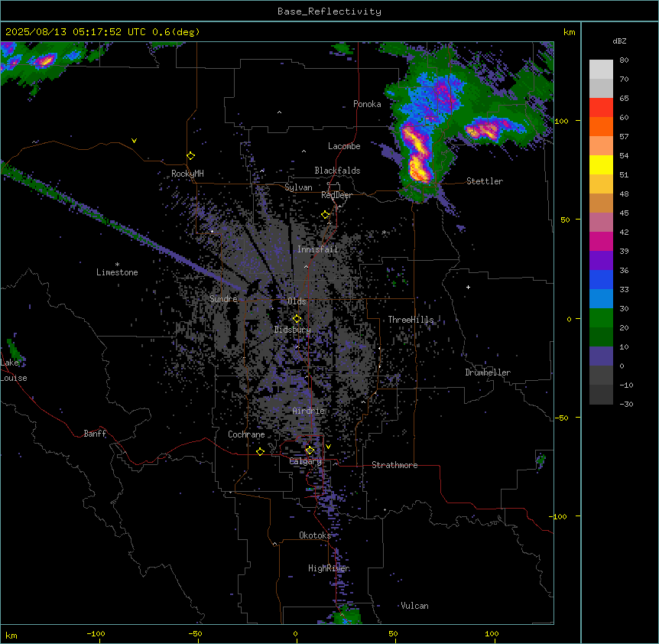Click the Base_Reflectivity title

tap(329, 11)
